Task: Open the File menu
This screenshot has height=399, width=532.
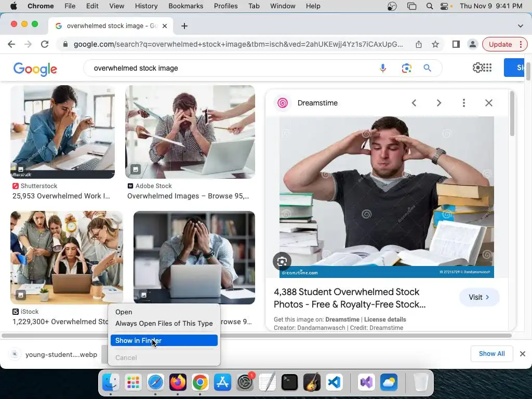Action: click(70, 6)
